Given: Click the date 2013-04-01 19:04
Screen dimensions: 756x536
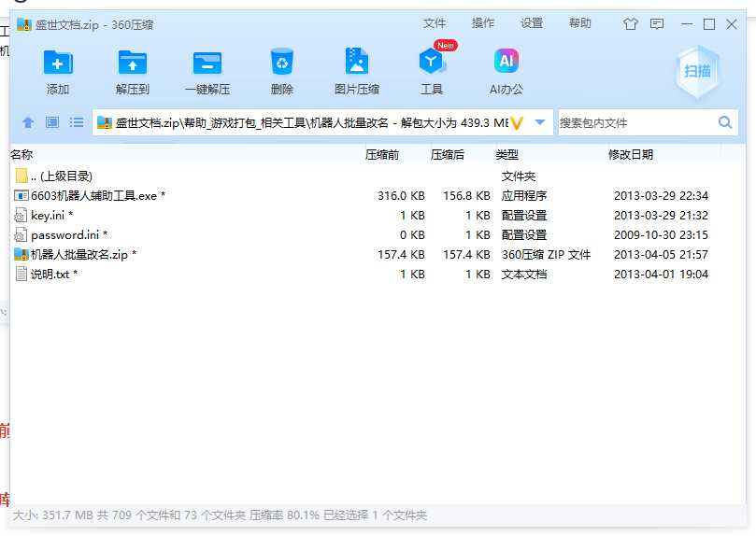Looking at the screenshot, I should 661,274.
